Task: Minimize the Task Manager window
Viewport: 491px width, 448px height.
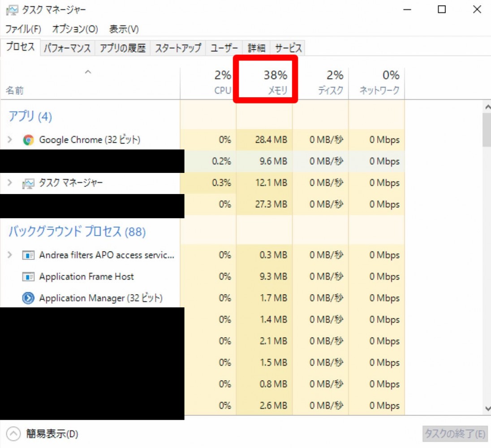Action: (x=407, y=10)
